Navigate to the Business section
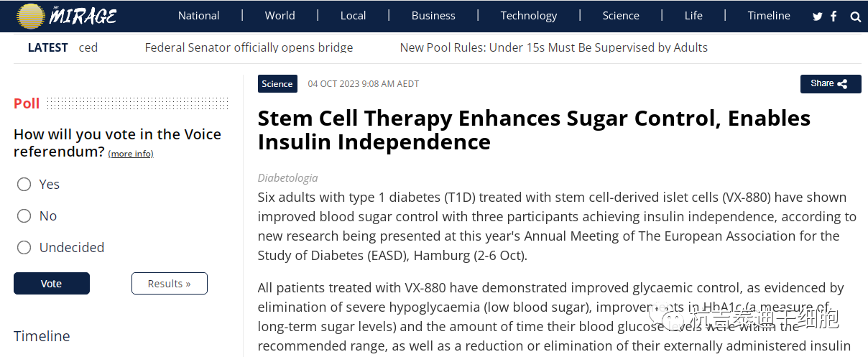The image size is (868, 357). pyautogui.click(x=433, y=16)
